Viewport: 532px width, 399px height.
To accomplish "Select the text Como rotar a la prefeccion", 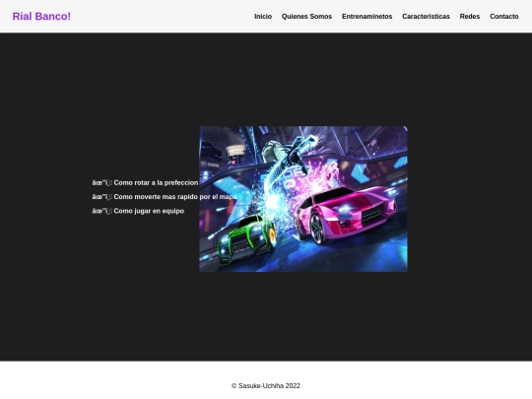I will click(156, 183).
